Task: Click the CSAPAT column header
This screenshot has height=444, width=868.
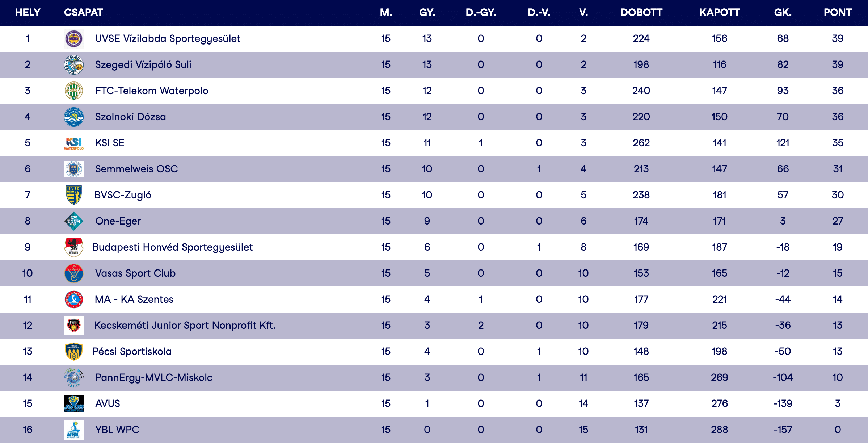Action: click(x=83, y=13)
